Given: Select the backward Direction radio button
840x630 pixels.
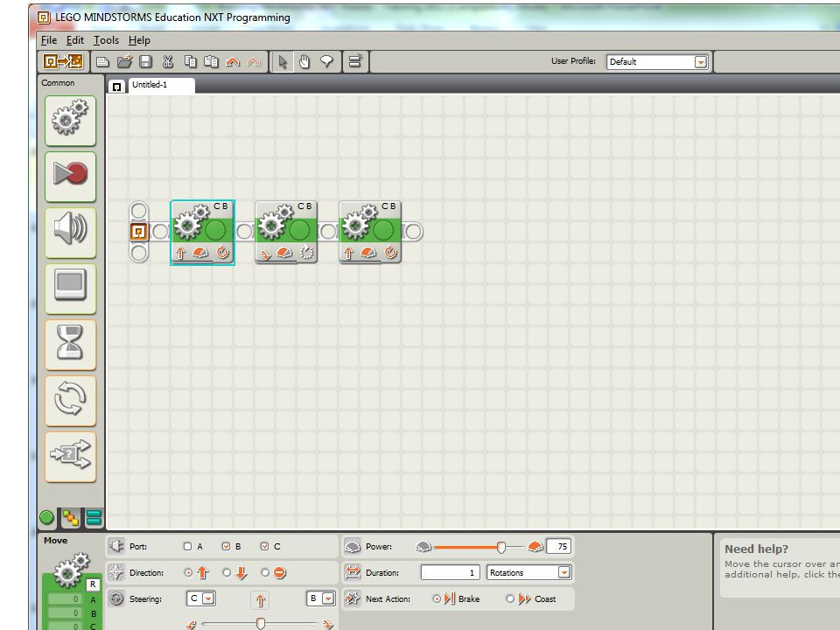Looking at the screenshot, I should [x=227, y=572].
